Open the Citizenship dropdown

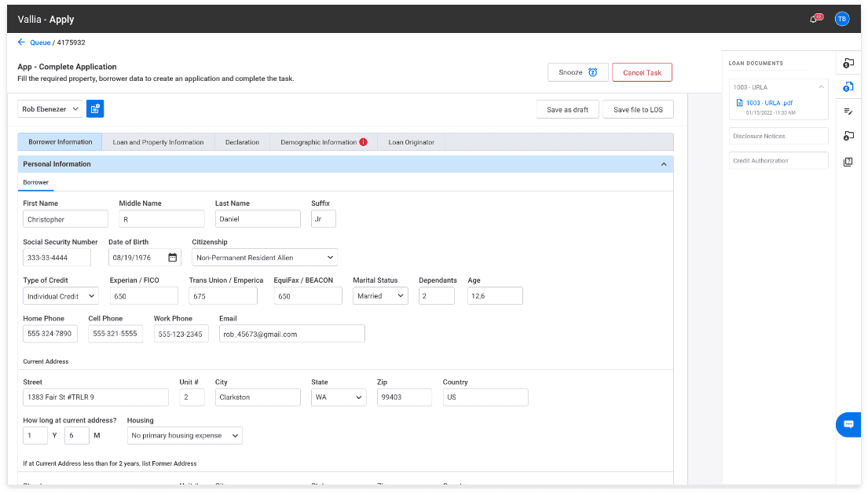coord(264,257)
